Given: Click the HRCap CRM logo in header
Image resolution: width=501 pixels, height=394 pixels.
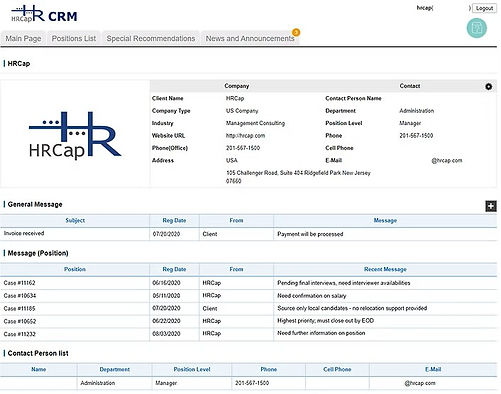Looking at the screenshot, I should coord(44,14).
